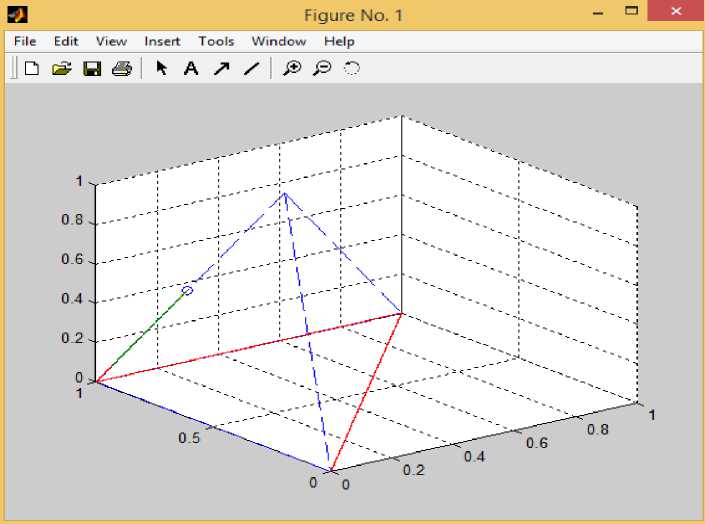Activate the Rotate 3D tool
This screenshot has width=705, height=524.
click(352, 69)
